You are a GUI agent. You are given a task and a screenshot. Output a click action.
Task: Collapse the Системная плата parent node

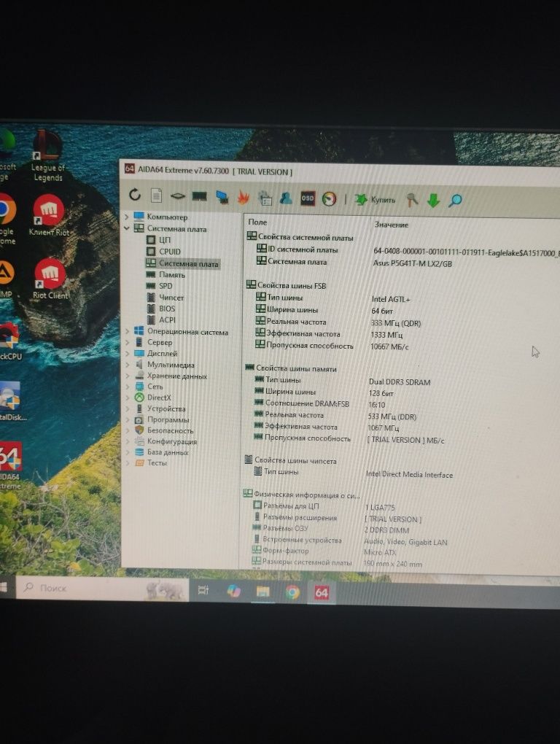tap(127, 228)
